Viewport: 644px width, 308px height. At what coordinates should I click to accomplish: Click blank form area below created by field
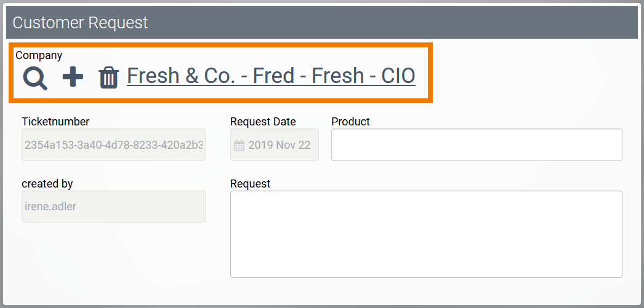coord(113,258)
